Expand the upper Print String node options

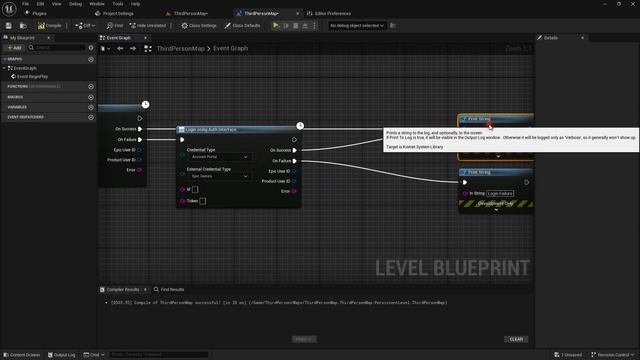pos(498,156)
